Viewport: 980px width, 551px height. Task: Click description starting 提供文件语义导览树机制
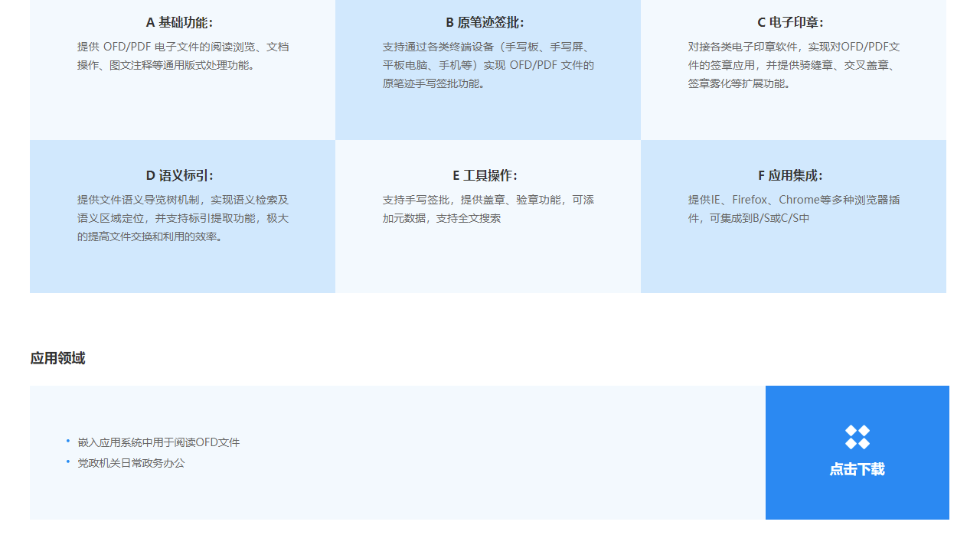coord(183,218)
